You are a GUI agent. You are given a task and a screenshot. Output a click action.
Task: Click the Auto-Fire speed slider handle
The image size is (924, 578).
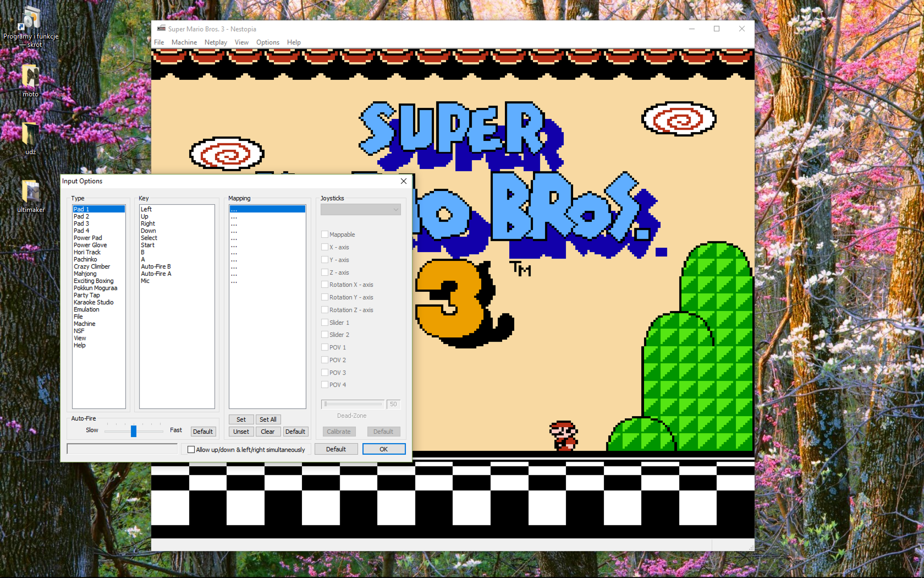click(x=134, y=431)
